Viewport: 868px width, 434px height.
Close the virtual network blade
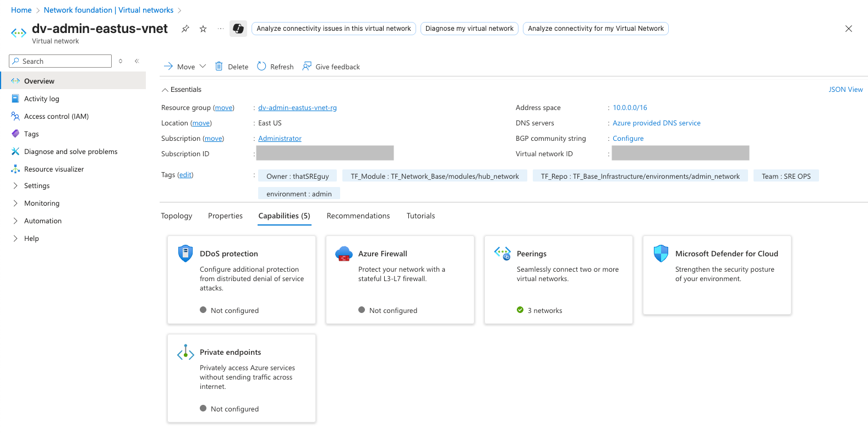tap(849, 29)
